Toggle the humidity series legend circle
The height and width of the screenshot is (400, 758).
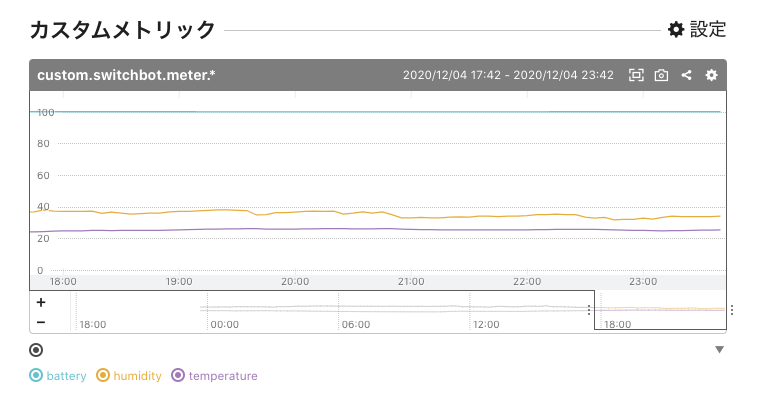pyautogui.click(x=102, y=376)
